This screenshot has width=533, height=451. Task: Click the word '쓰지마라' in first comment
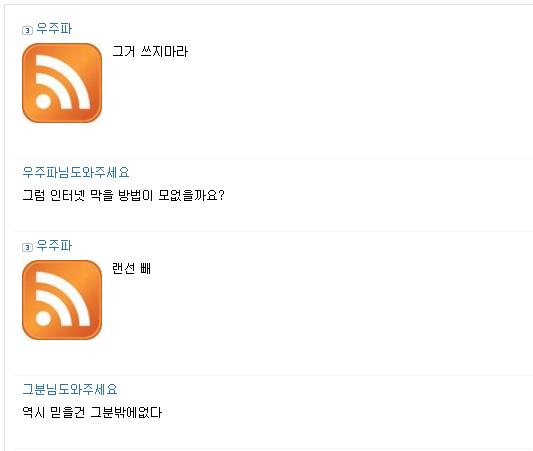coord(164,52)
